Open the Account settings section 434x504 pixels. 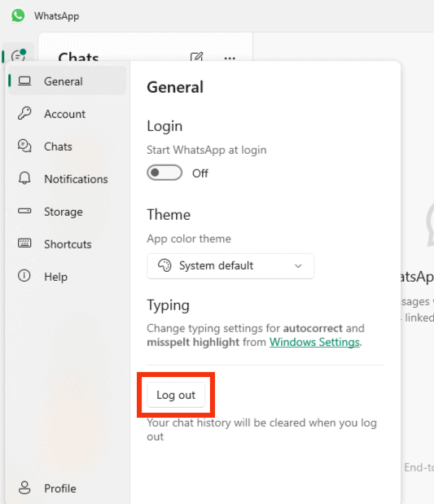tap(68, 114)
